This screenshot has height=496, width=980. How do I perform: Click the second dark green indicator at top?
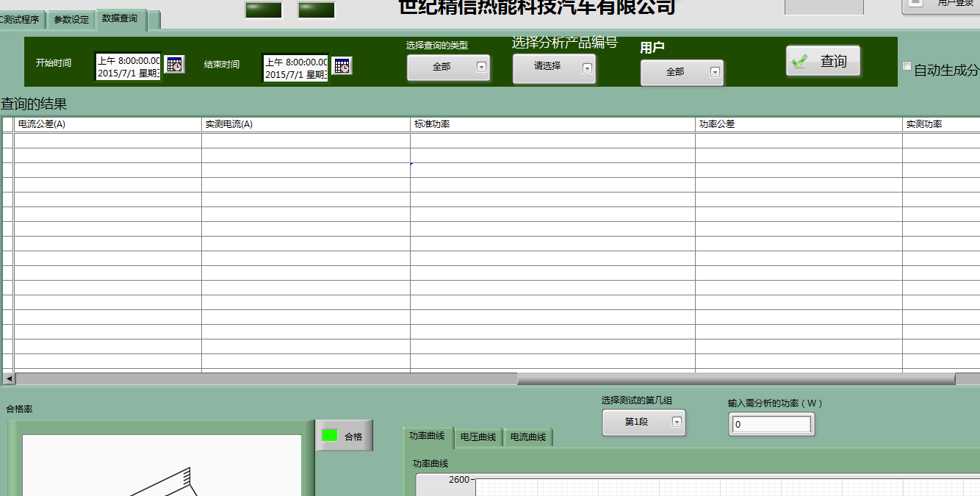pos(317,10)
